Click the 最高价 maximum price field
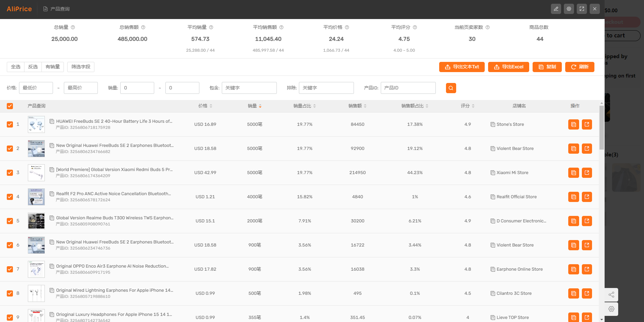This screenshot has width=644, height=322. (81, 88)
